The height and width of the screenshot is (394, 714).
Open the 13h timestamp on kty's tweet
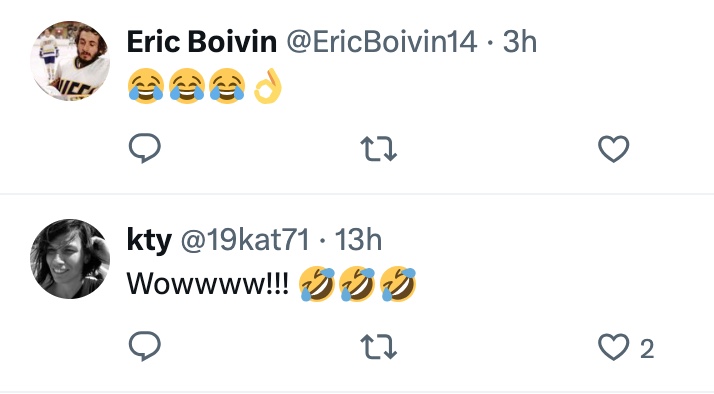(358, 240)
